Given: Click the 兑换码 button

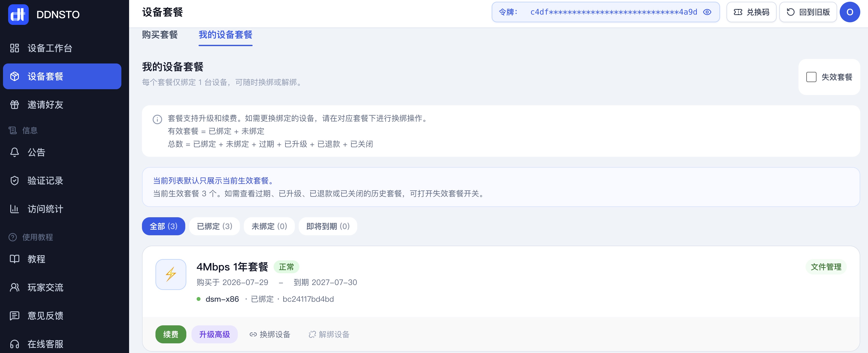Looking at the screenshot, I should (751, 12).
